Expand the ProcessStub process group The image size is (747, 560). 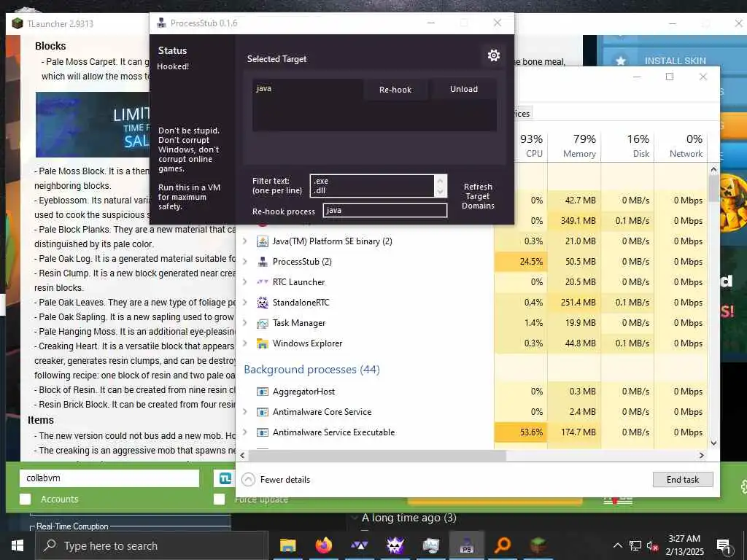coord(245,262)
